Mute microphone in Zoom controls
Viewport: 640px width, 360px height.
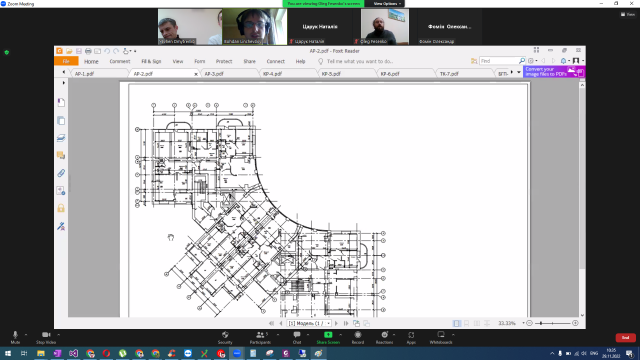(x=16, y=337)
